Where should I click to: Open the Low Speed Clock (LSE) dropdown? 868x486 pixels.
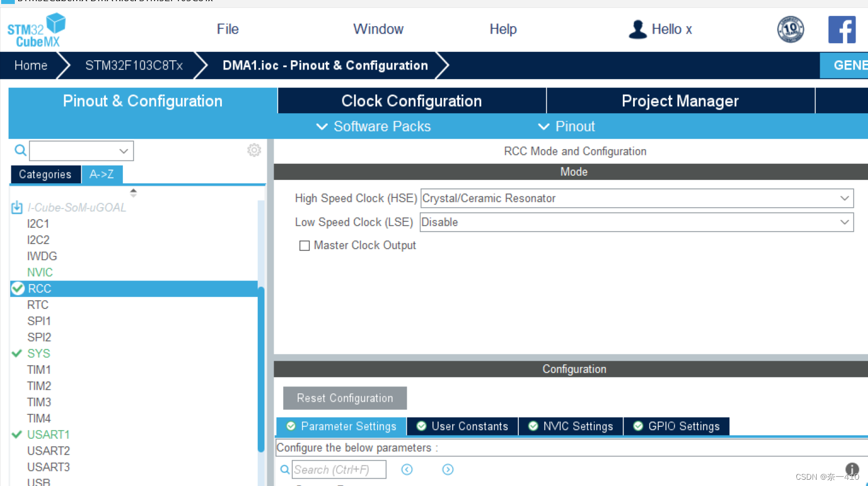click(636, 222)
